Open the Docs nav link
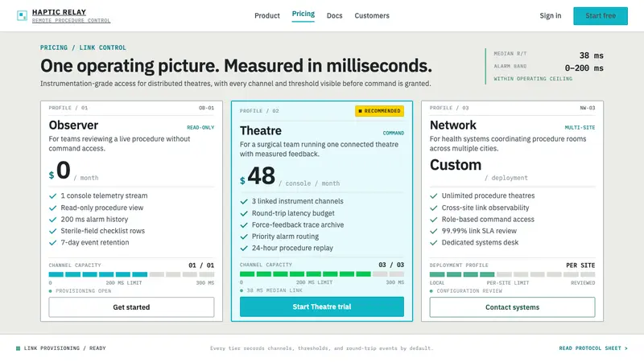Viewport: 644px width, 362px height. 334,15
